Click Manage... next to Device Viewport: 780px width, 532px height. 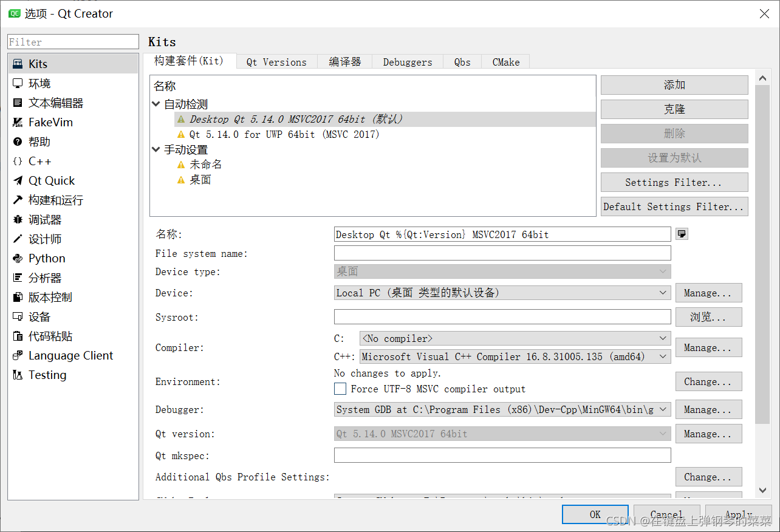[x=709, y=293]
